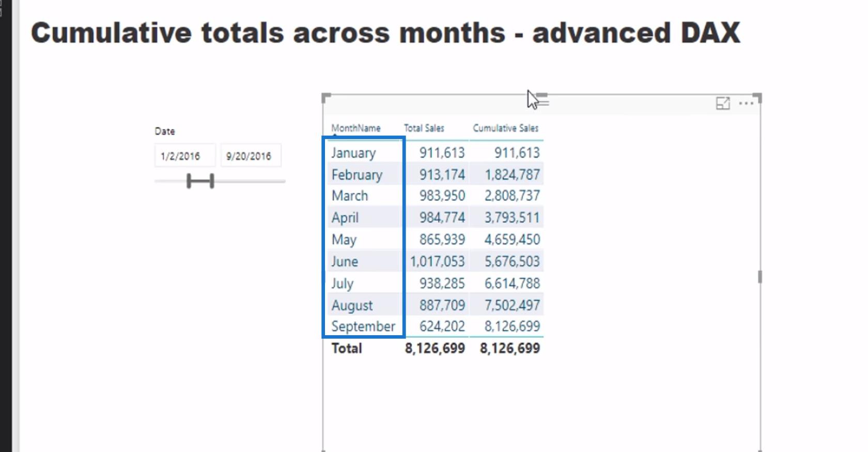Screen dimensions: 868x452
Task: Select the report title text box
Action: pos(385,33)
